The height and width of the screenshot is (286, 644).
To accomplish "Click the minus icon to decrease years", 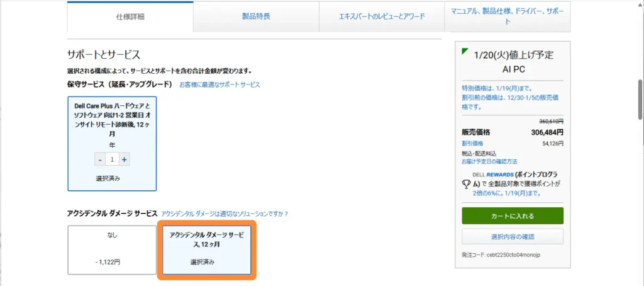I will click(x=100, y=159).
